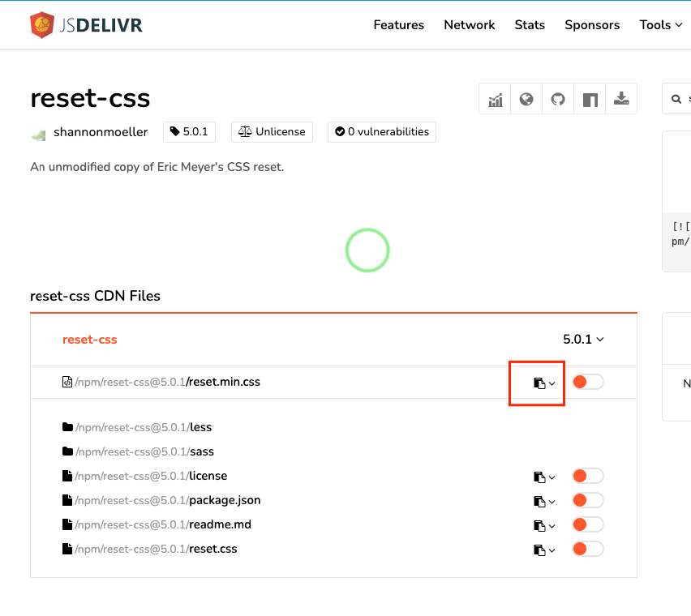The width and height of the screenshot is (691, 616).
Task: Click the less folder icon
Action: [67, 427]
